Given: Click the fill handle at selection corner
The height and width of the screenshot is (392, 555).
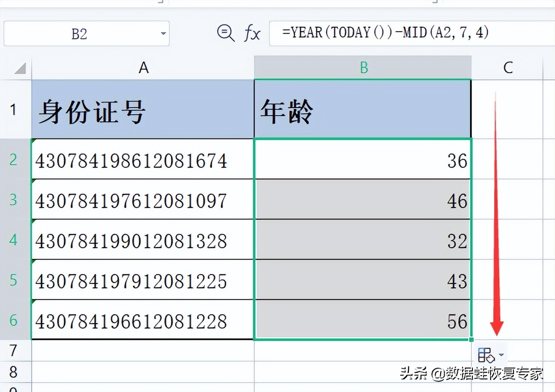Looking at the screenshot, I should pyautogui.click(x=472, y=340).
